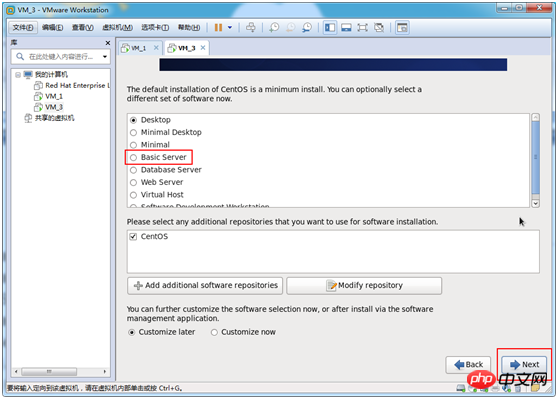Click the software list scroll up arrow
The image size is (558, 399).
tap(536, 117)
